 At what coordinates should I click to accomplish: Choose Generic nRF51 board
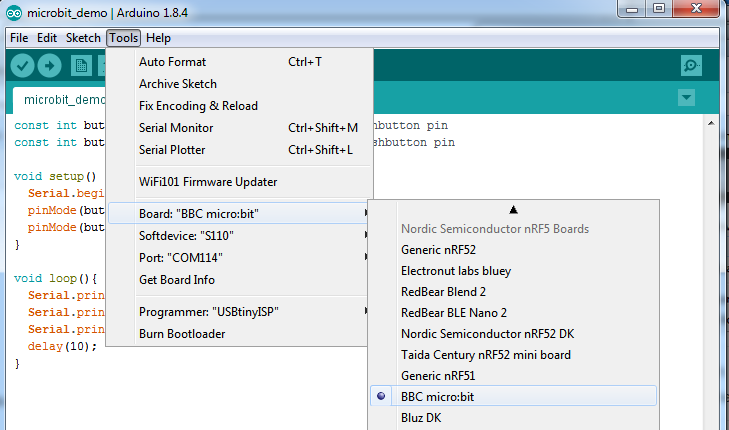pyautogui.click(x=437, y=375)
